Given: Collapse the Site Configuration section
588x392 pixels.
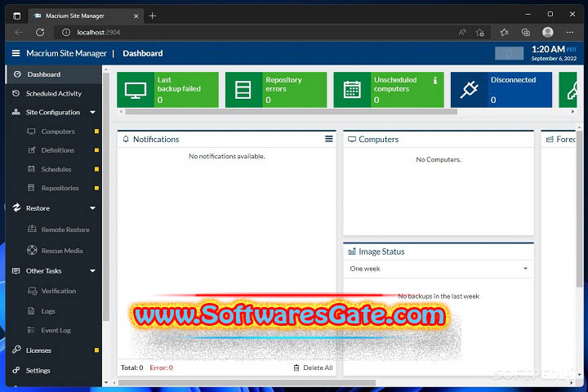Looking at the screenshot, I should [x=92, y=112].
